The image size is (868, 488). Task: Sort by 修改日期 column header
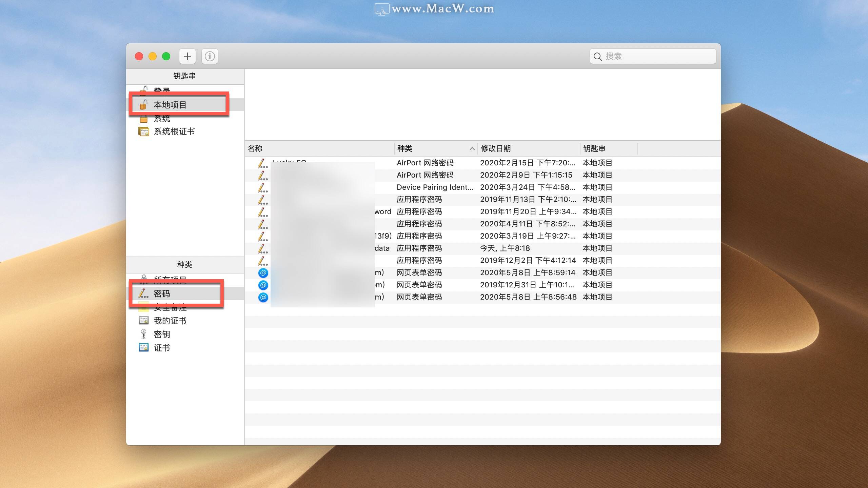click(x=495, y=148)
